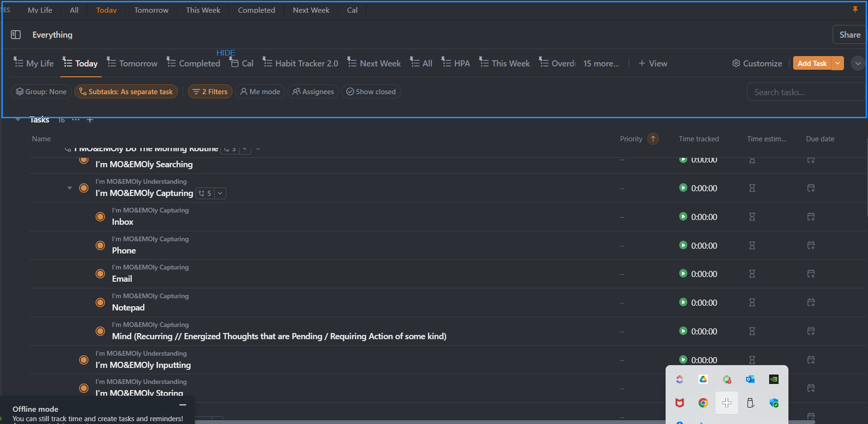Open the Tasks group ellipsis menu
This screenshot has height=424, width=868.
pos(76,120)
